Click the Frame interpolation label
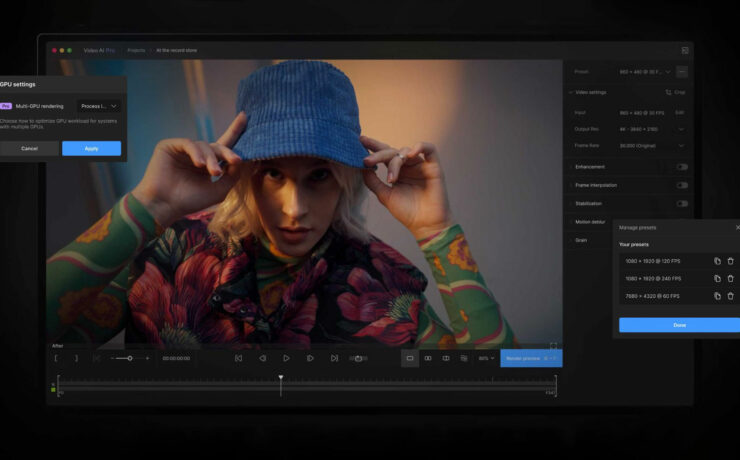 tap(596, 185)
